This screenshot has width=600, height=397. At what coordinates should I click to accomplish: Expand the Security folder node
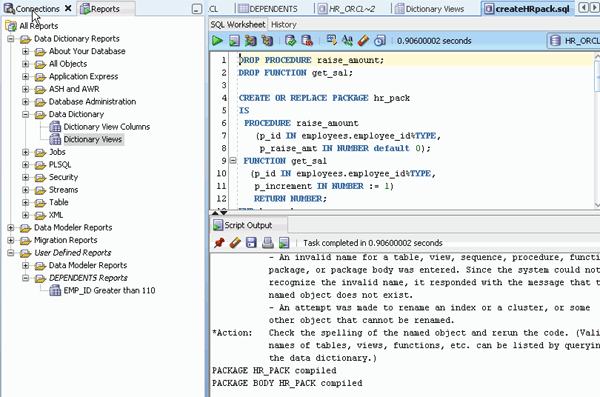point(25,177)
